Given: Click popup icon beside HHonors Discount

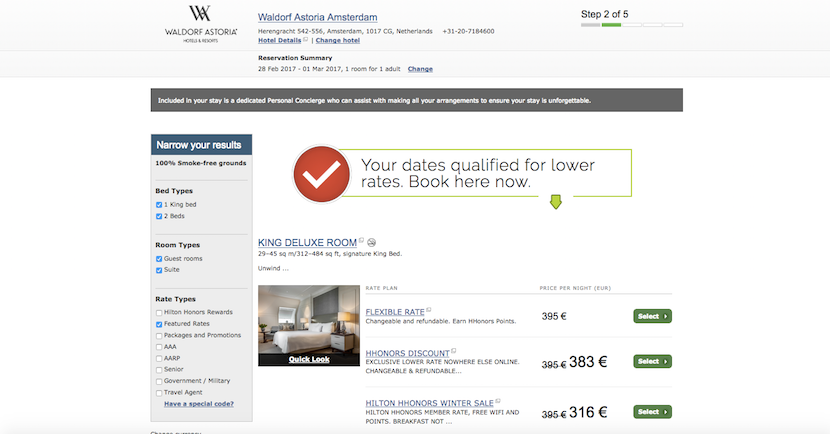Looking at the screenshot, I should tap(453, 350).
